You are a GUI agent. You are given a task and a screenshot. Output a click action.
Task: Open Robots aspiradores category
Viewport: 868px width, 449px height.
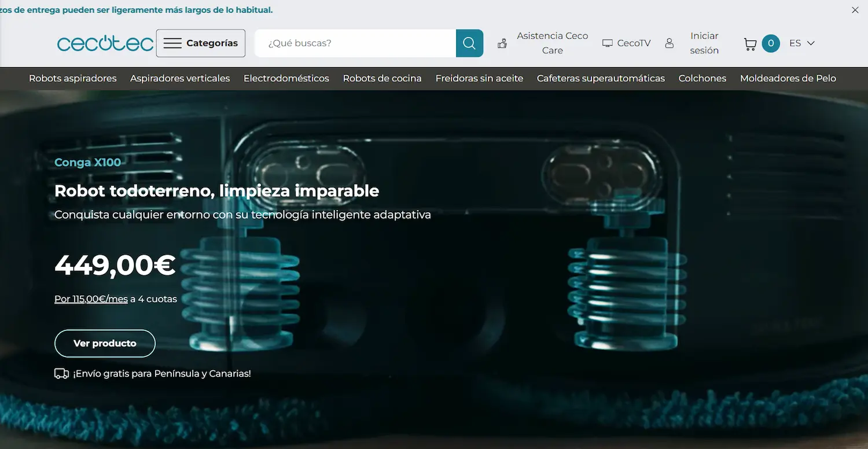point(73,78)
